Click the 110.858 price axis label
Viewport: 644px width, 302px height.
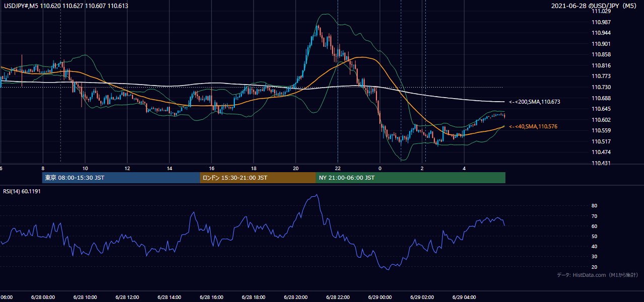(x=601, y=54)
